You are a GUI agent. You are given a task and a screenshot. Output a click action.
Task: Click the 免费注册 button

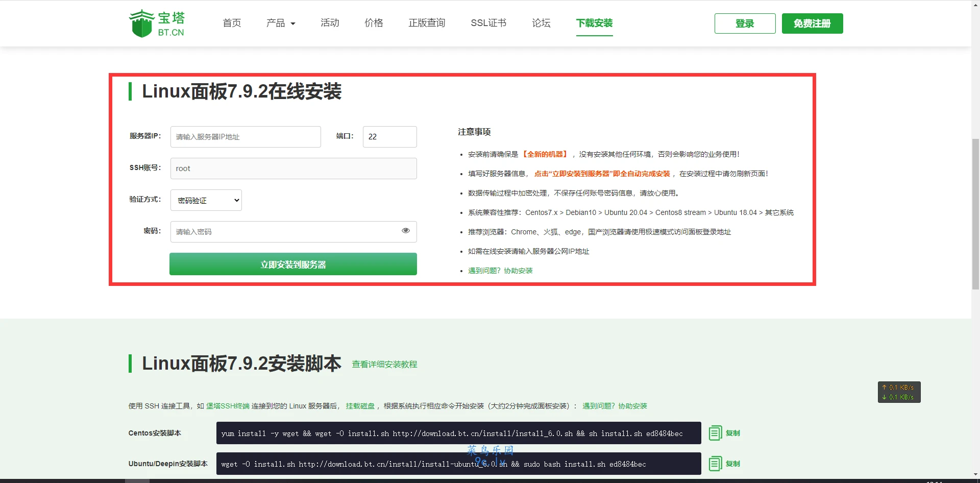point(812,23)
